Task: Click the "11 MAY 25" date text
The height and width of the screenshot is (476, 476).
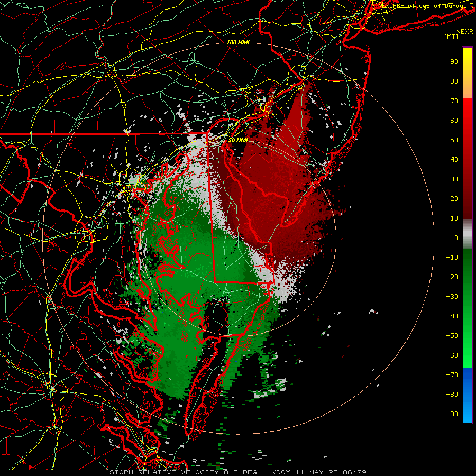Action: tap(317, 472)
